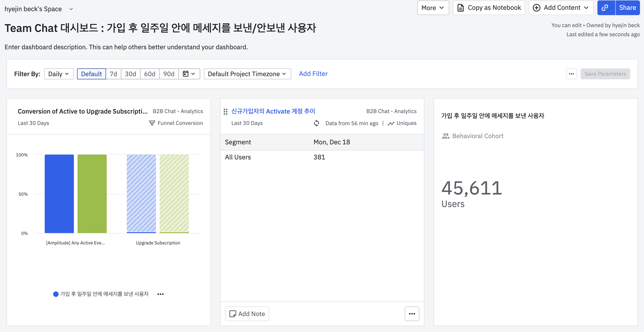
Task: Click the Add Filter link
Action: pyautogui.click(x=313, y=73)
